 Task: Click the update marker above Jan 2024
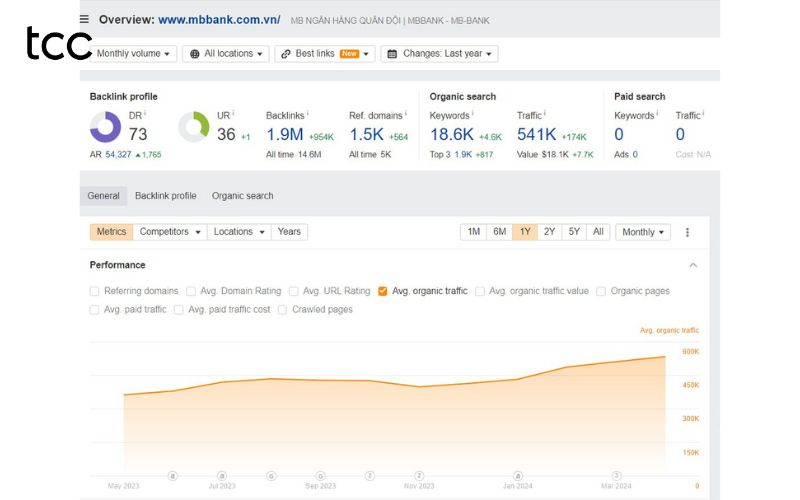[518, 476]
